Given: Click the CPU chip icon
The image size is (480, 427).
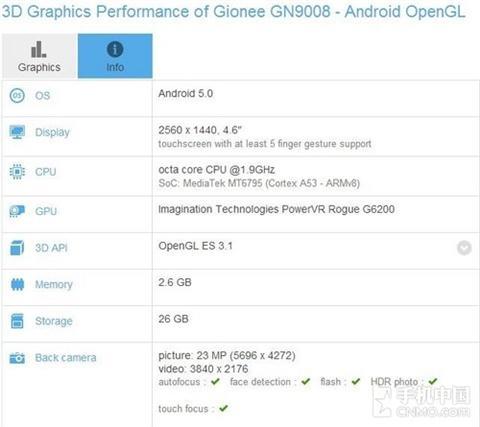Looking at the screenshot, I should tap(17, 172).
